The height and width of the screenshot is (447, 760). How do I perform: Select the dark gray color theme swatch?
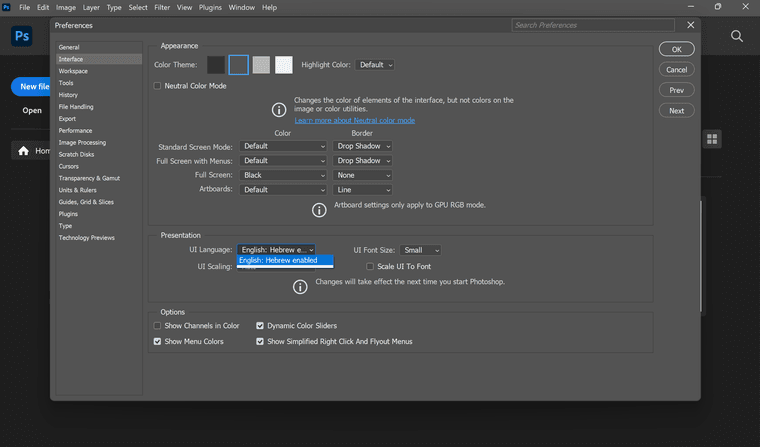(x=238, y=64)
